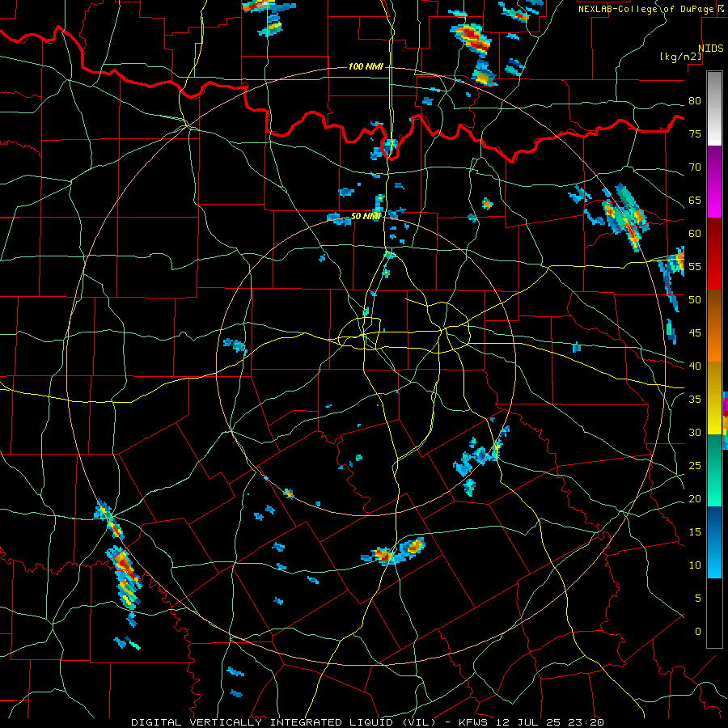
Task: Click the brown-orange segment of color scale
Action: (714, 325)
